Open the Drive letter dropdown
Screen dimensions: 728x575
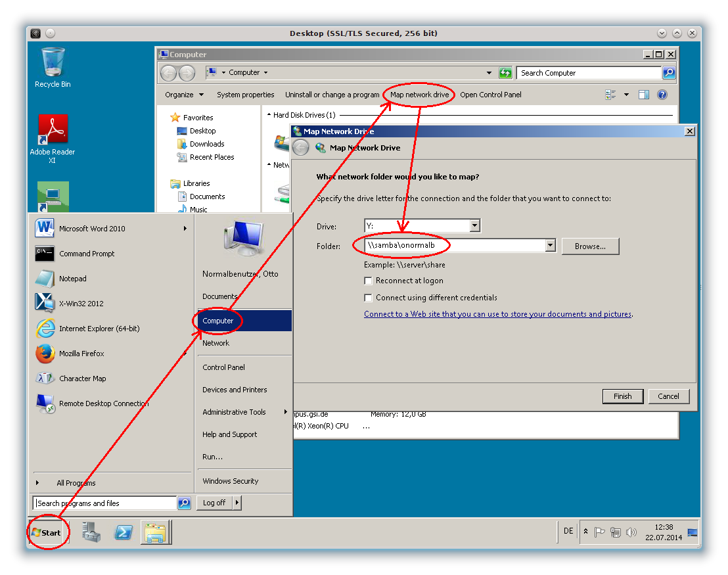(x=474, y=225)
